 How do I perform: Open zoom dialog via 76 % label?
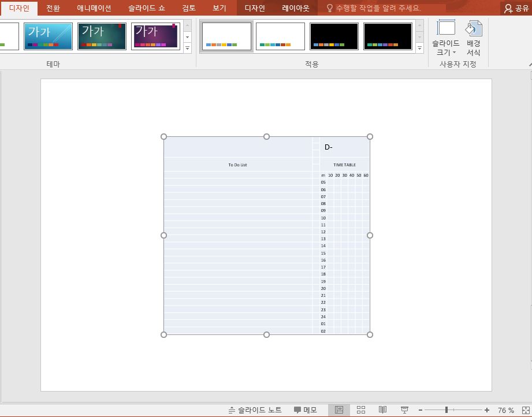(x=506, y=410)
